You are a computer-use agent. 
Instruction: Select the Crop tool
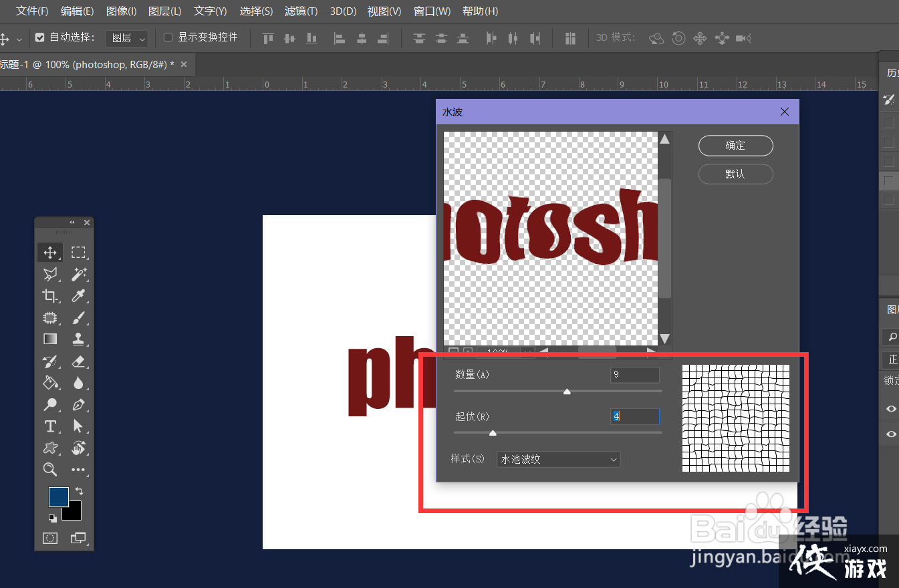50,295
